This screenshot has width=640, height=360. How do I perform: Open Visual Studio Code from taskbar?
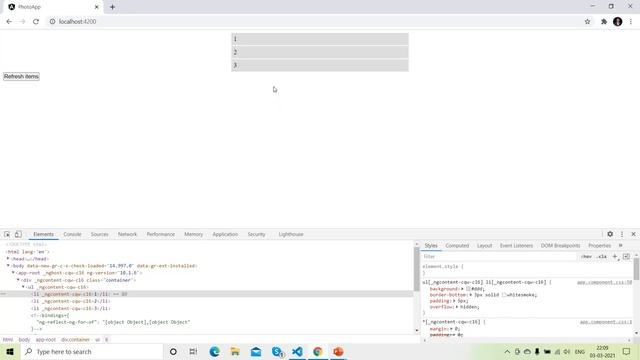[x=297, y=351]
